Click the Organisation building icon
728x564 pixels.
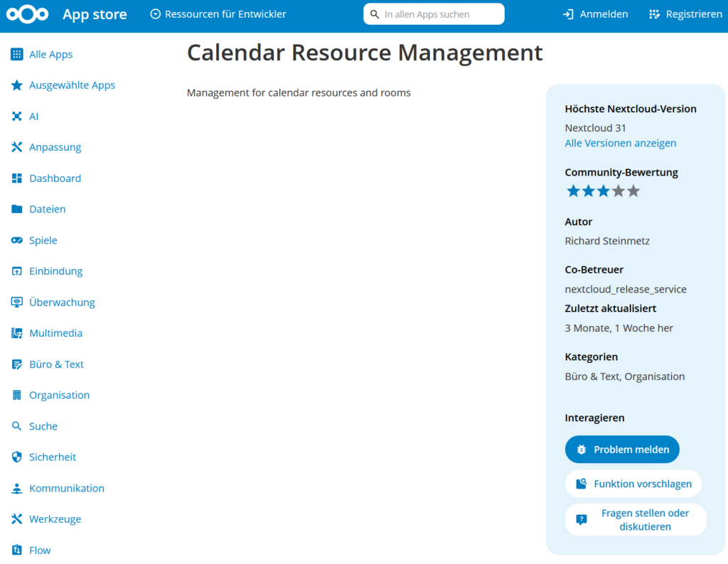(x=17, y=395)
